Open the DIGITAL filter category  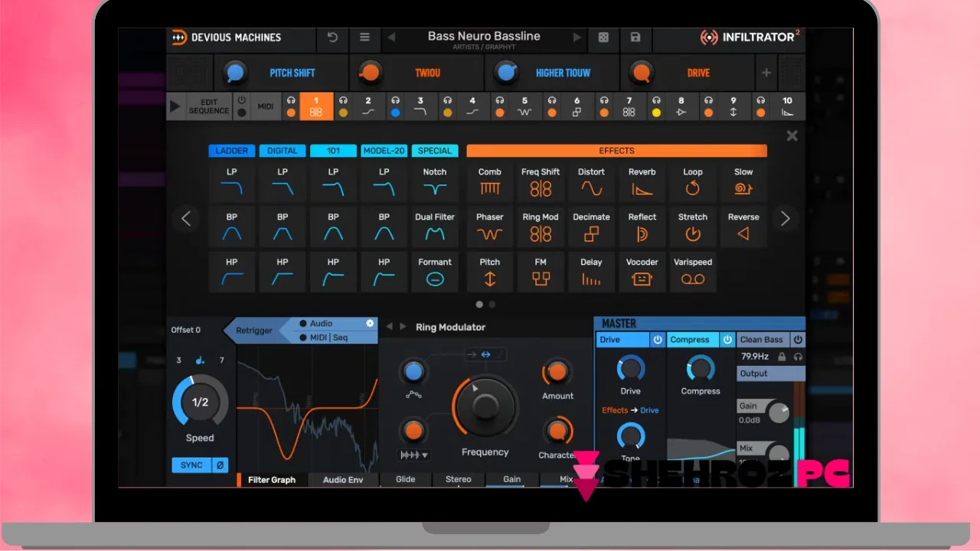click(x=283, y=151)
